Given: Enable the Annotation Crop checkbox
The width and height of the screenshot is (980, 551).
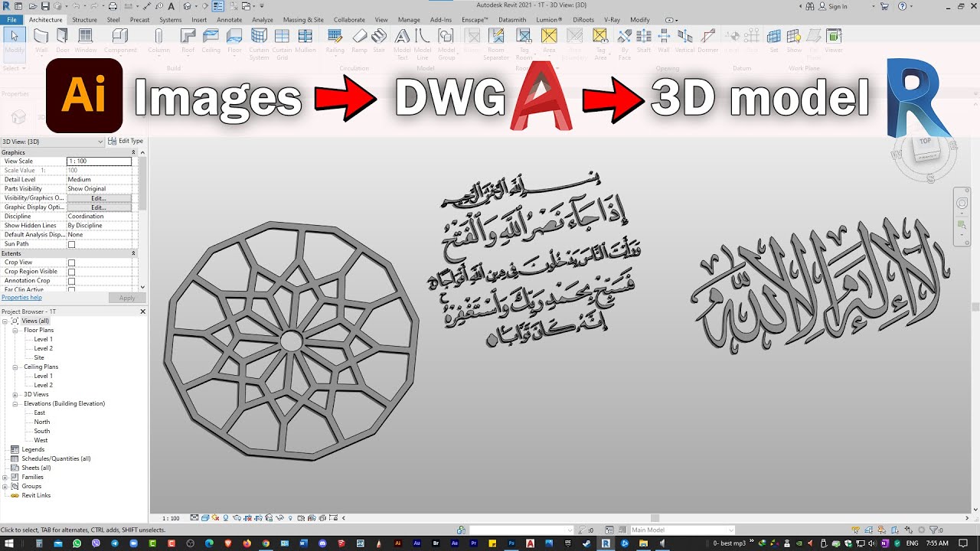Looking at the screenshot, I should (x=71, y=281).
